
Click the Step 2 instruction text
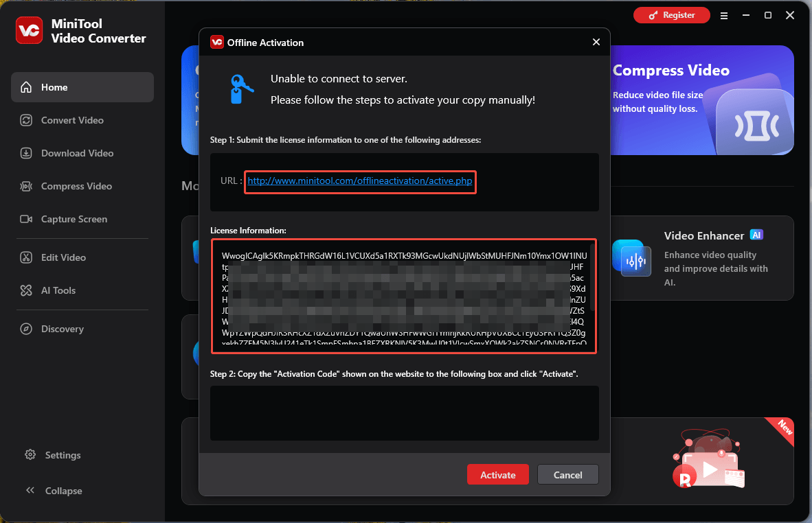pyautogui.click(x=394, y=374)
